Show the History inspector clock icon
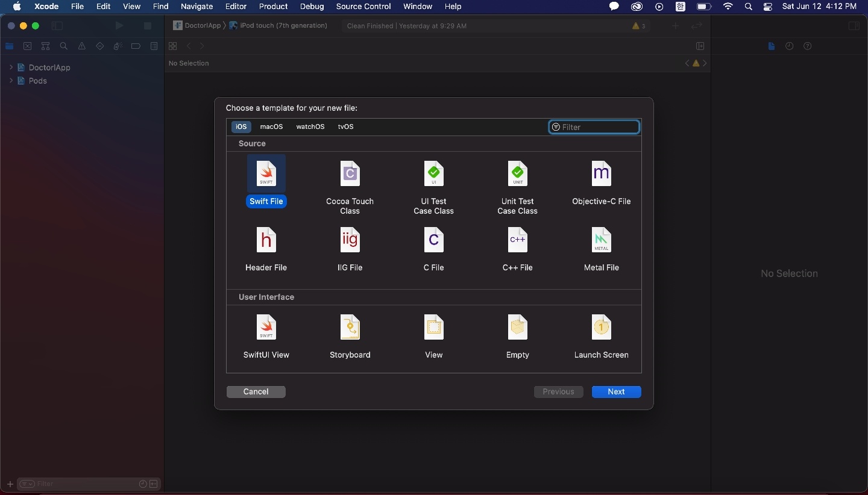Screen dimensions: 868x495 789,46
